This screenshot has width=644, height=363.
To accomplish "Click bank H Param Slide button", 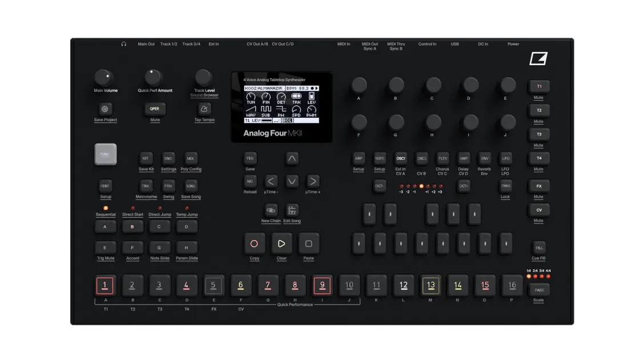I will pyautogui.click(x=187, y=248).
